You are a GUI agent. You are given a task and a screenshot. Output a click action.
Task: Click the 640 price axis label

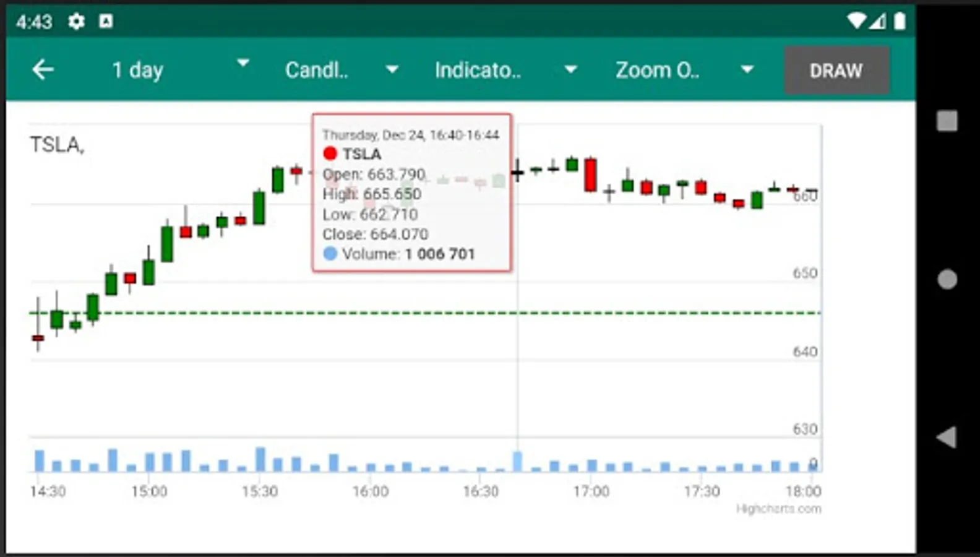(805, 352)
